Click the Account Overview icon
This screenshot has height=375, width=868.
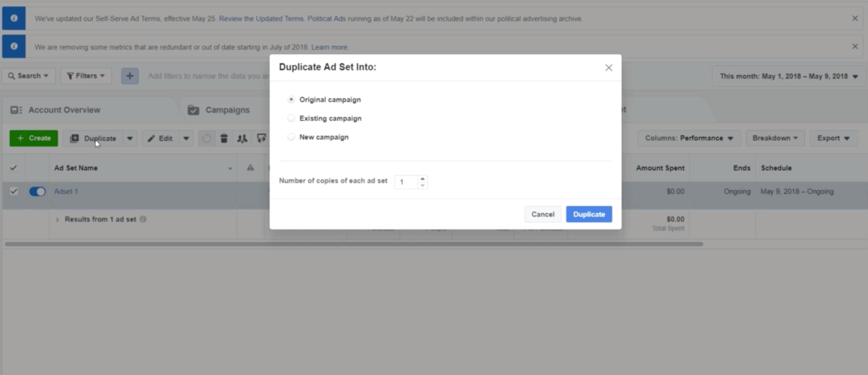(16, 110)
